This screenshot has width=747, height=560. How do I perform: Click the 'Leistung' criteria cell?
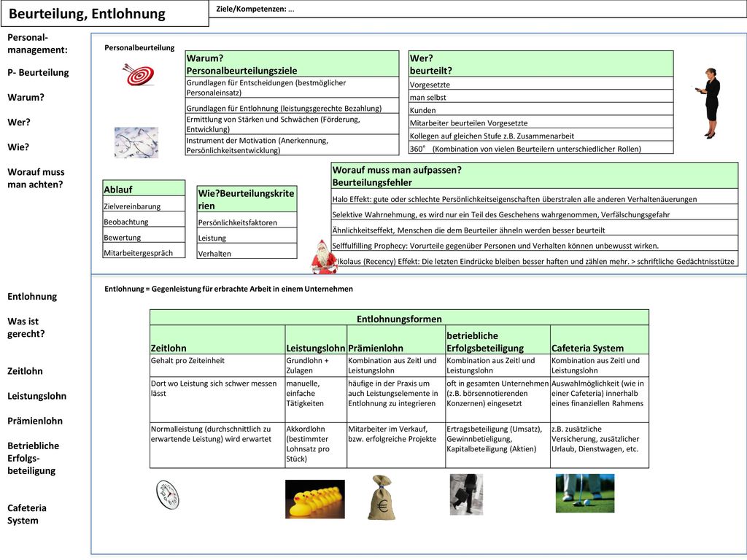pyautogui.click(x=247, y=237)
